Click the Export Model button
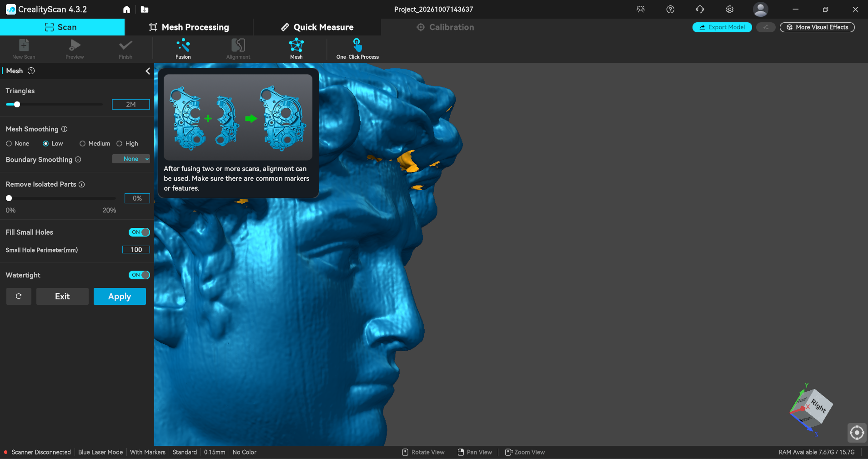This screenshot has height=459, width=868. (x=722, y=27)
